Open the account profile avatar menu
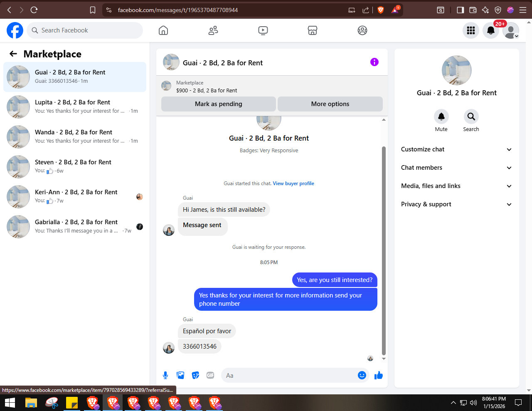This screenshot has height=411, width=532. click(511, 30)
